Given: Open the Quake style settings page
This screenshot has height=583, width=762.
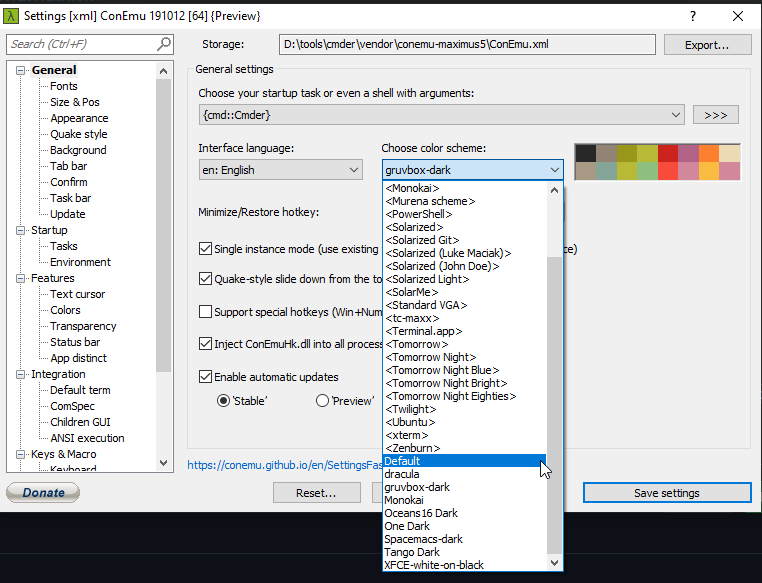Looking at the screenshot, I should point(79,134).
